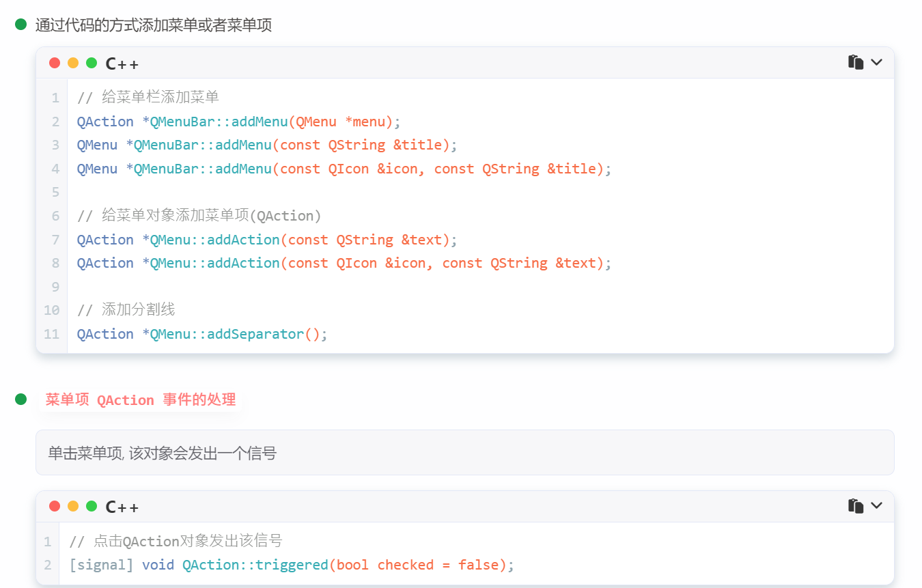
Task: Click the 通过代码的方式添加菜单或者菜单项 bullet text
Action: click(x=154, y=25)
